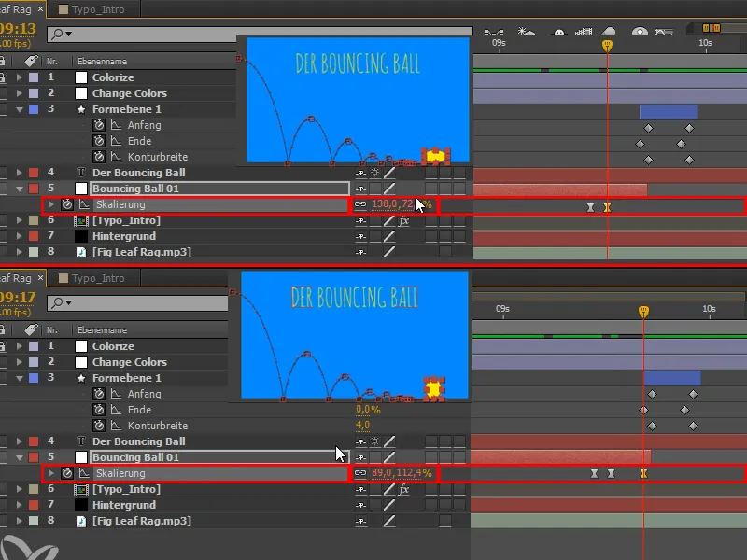Click the graph icon beside Konturbreite in 09:17 timeline

(x=116, y=426)
